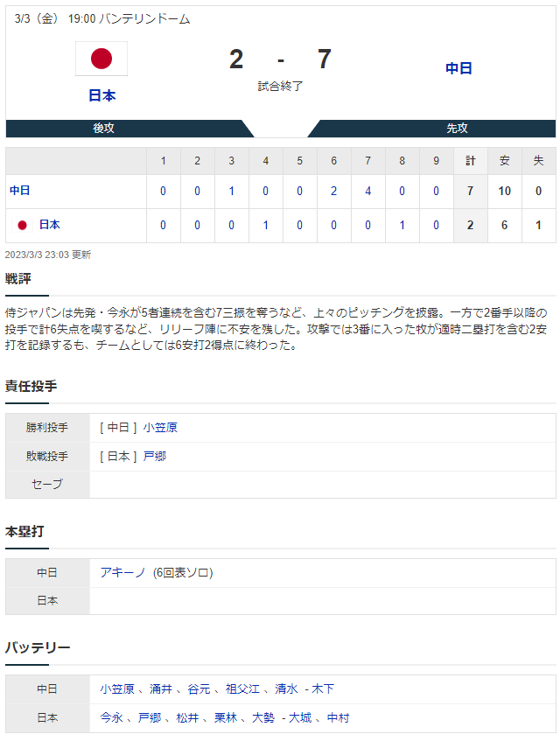Click the 試合終了 game status text
The image size is (560, 741).
pyautogui.click(x=280, y=87)
